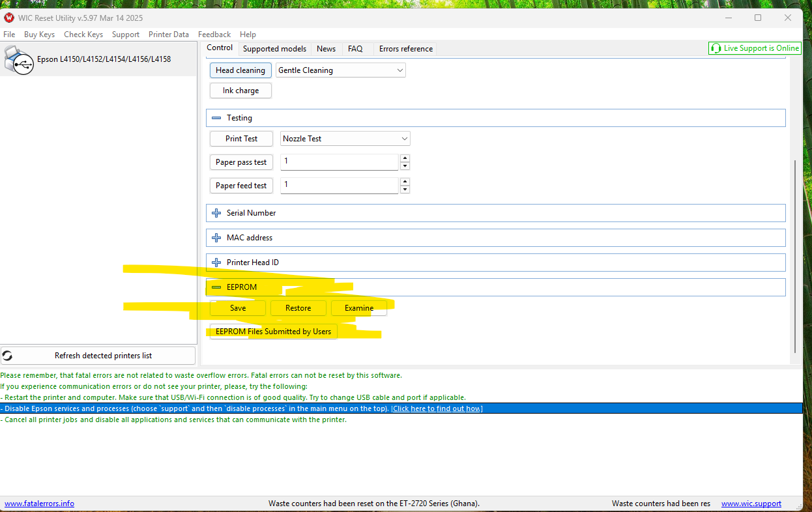Click the EEPROM Save button
This screenshot has height=512, width=812.
[x=238, y=308]
